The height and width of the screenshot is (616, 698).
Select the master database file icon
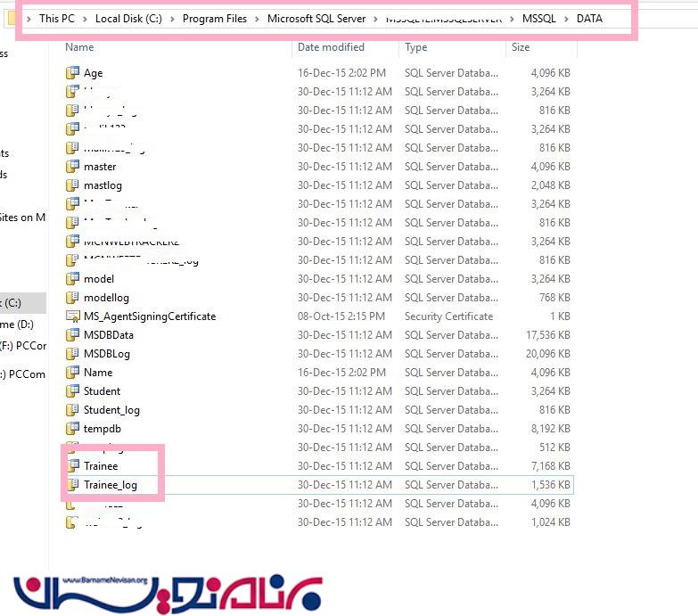72,167
